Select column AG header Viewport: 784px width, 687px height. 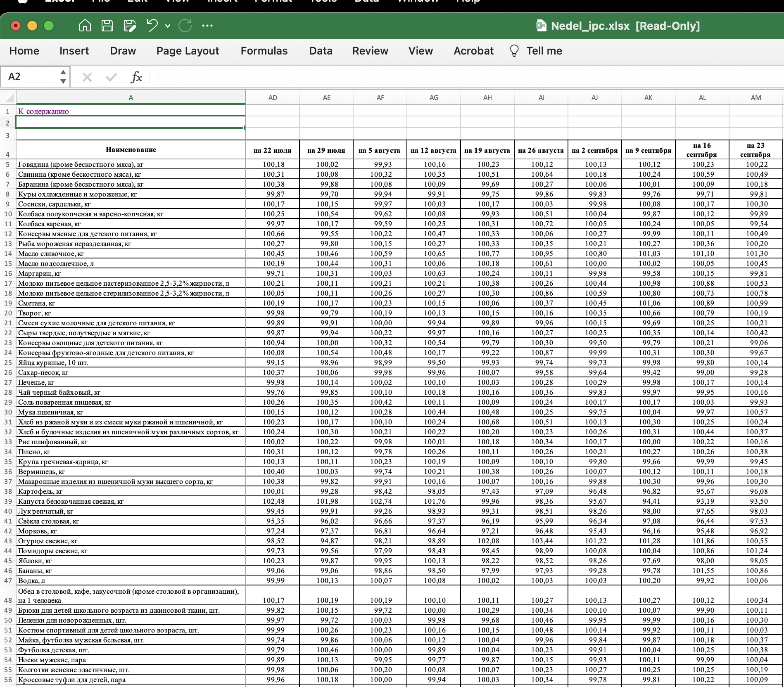(x=434, y=98)
